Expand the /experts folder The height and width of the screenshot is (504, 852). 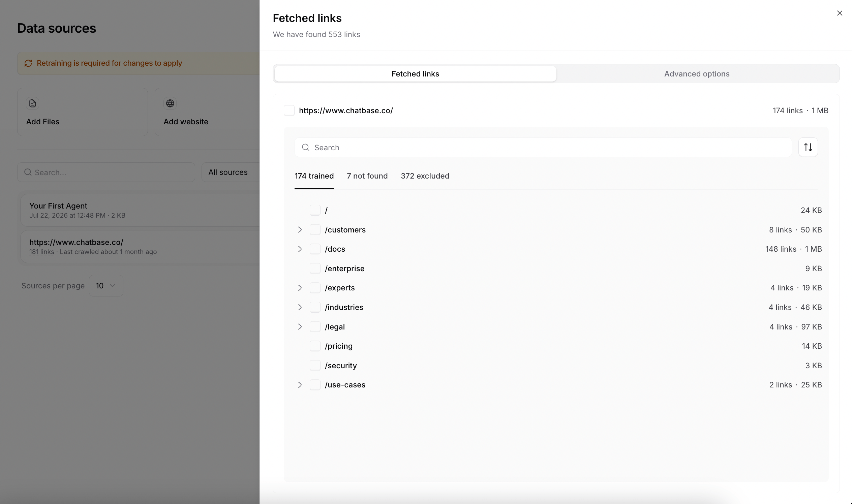pyautogui.click(x=300, y=288)
